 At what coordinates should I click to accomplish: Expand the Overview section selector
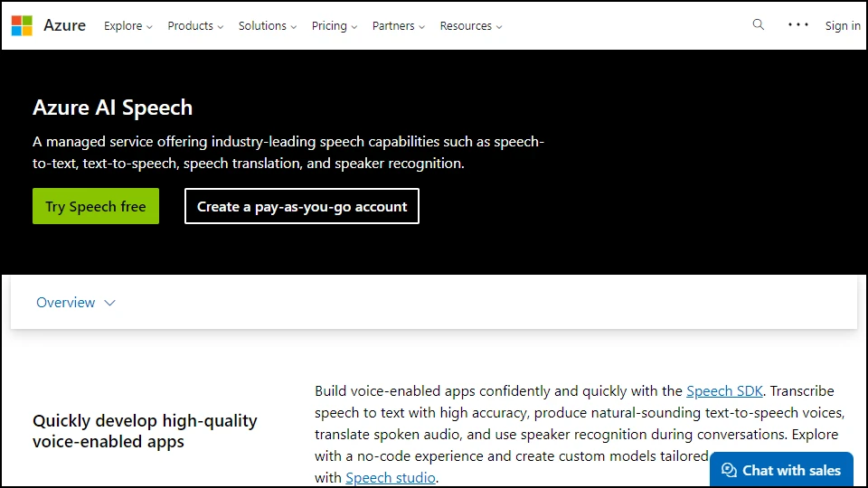point(76,303)
